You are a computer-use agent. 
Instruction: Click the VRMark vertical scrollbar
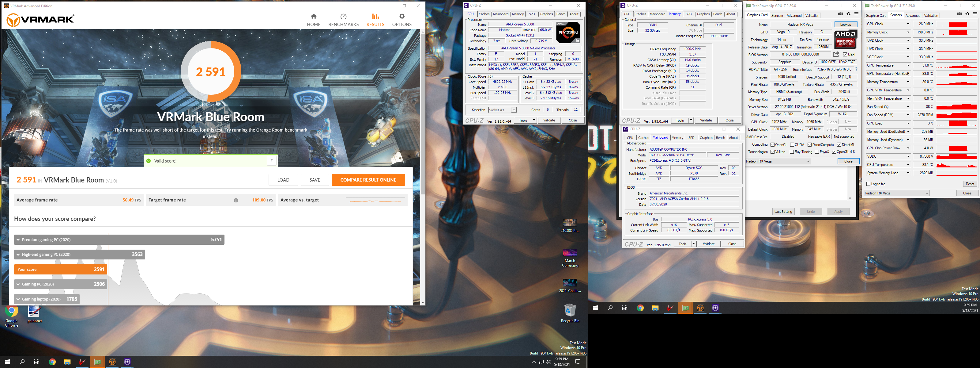(x=423, y=114)
